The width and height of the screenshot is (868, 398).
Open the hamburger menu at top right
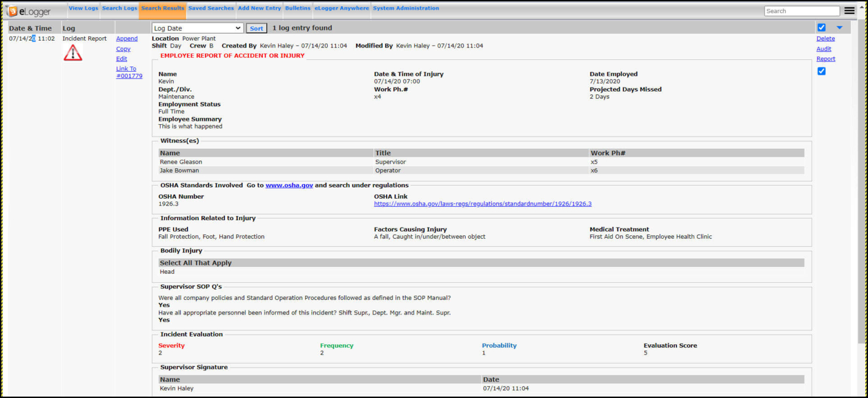click(x=849, y=10)
